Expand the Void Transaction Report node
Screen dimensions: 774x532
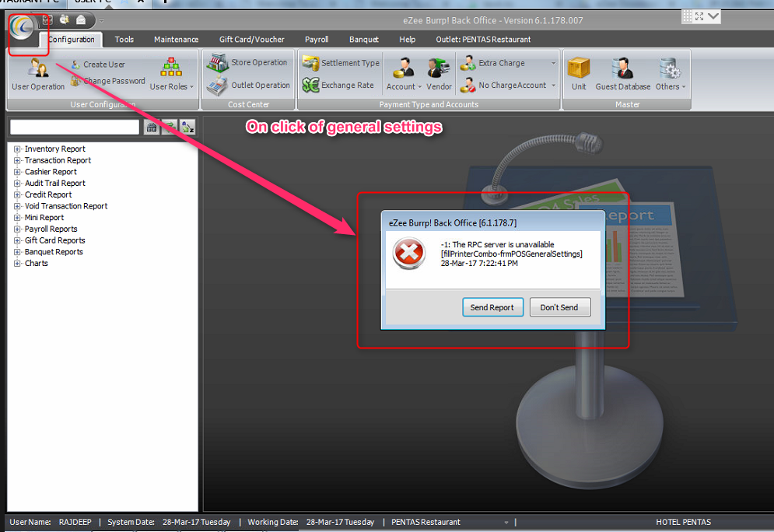click(17, 206)
